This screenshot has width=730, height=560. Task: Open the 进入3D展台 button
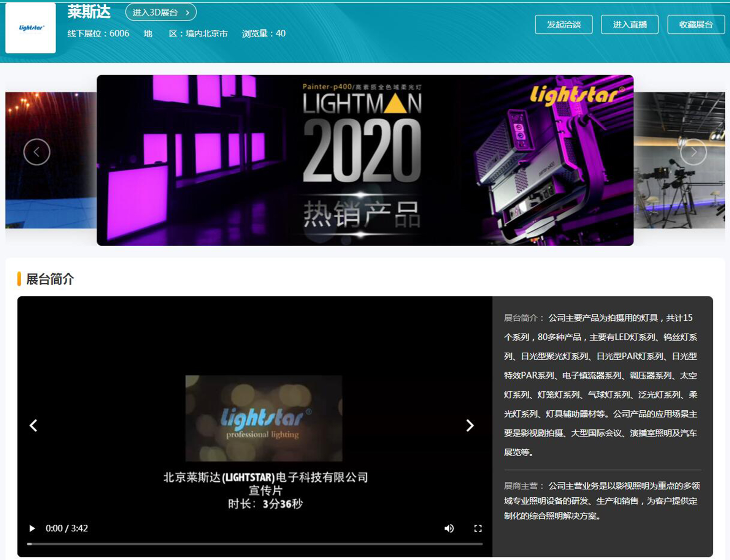(161, 13)
